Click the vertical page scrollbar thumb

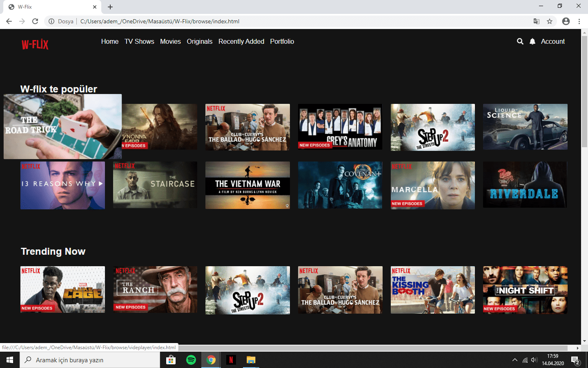click(584, 92)
